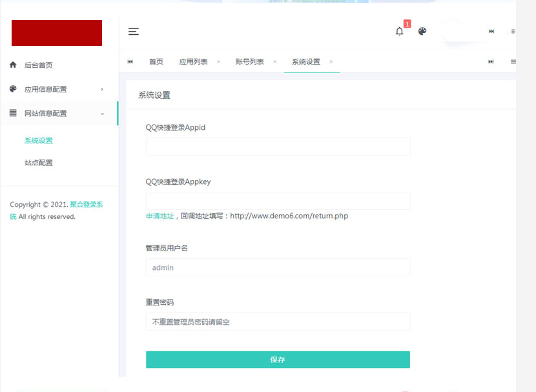
Task: Toggle the sidebar with the hamburger icon
Action: click(x=134, y=31)
